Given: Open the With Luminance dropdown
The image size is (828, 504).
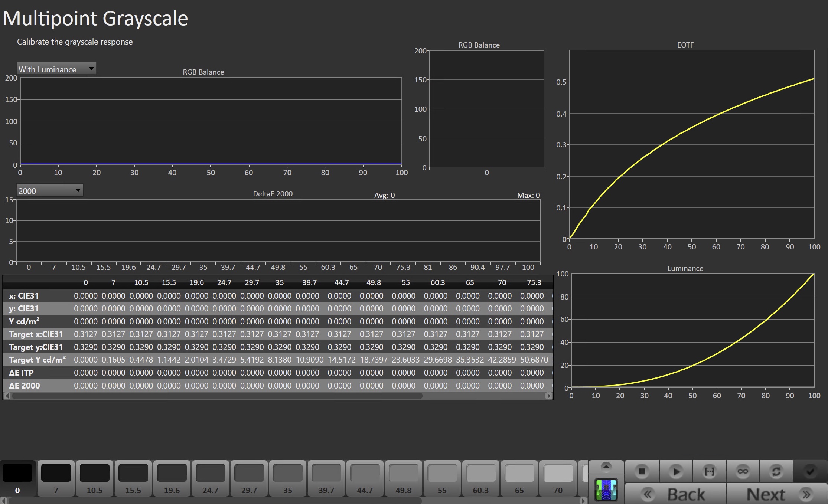Looking at the screenshot, I should 56,69.
